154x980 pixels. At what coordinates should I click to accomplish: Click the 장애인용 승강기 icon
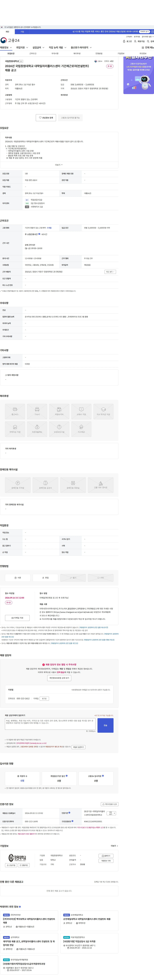pyautogui.click(x=46, y=485)
